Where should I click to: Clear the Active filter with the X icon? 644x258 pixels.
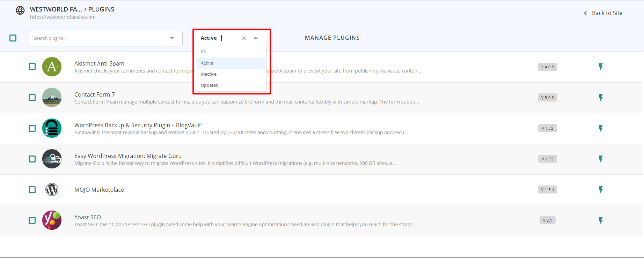coord(244,38)
